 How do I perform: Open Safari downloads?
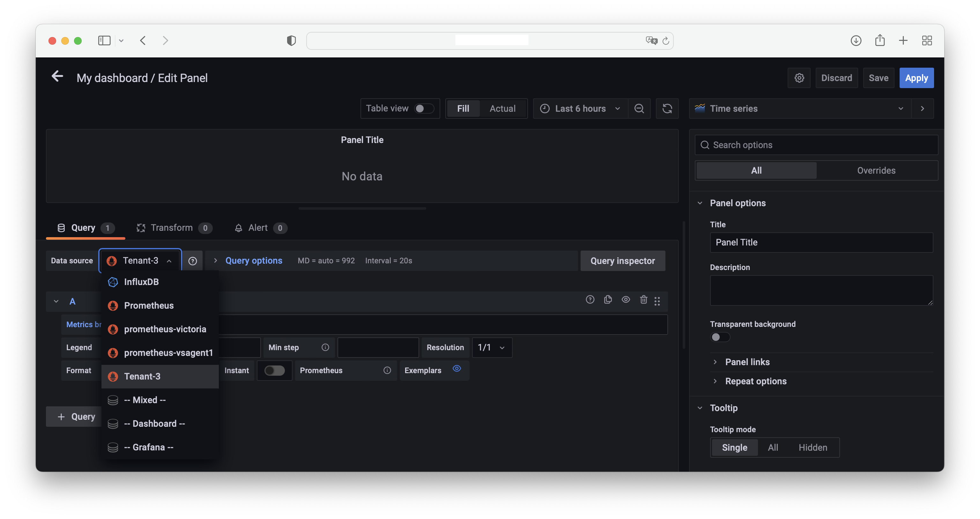pyautogui.click(x=856, y=40)
